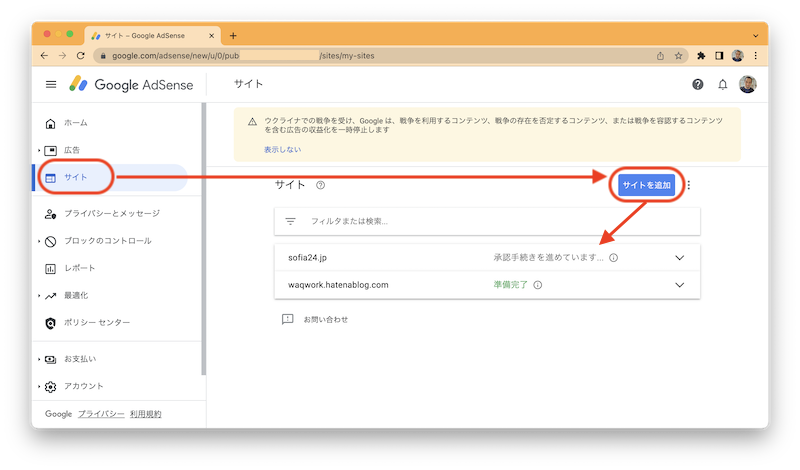Image resolution: width=800 pixels, height=470 pixels.
Task: Close the AdSense browser tab
Action: point(211,36)
